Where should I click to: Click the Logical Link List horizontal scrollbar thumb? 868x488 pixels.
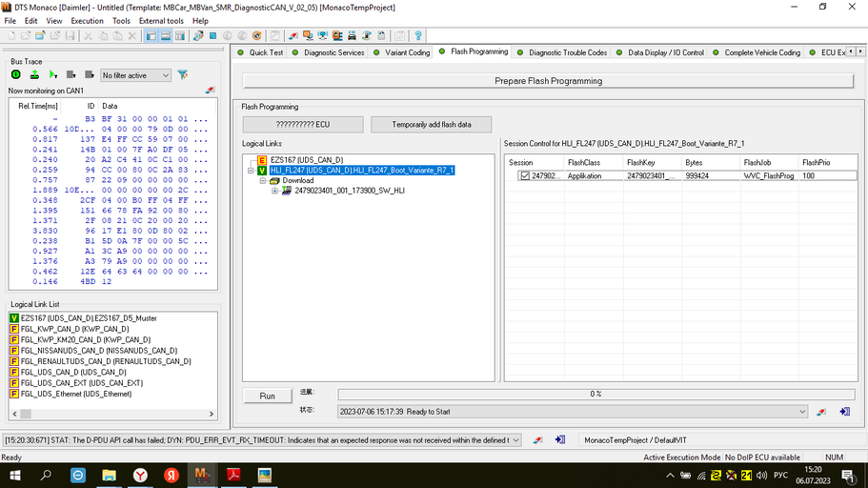(26, 414)
